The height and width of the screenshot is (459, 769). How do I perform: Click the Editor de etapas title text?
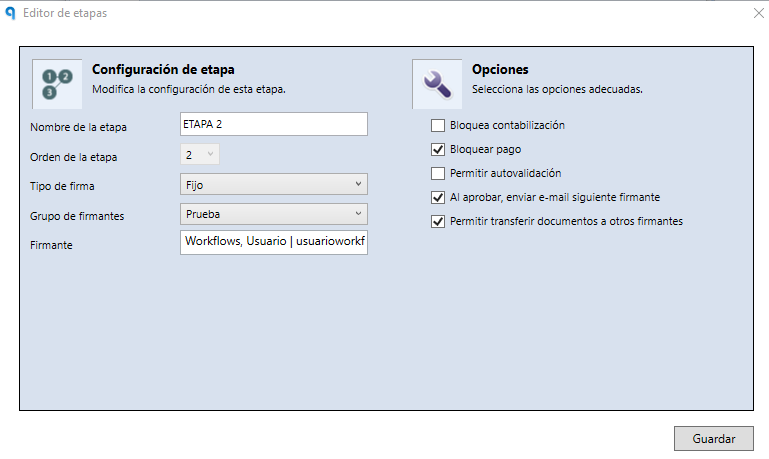(x=65, y=13)
